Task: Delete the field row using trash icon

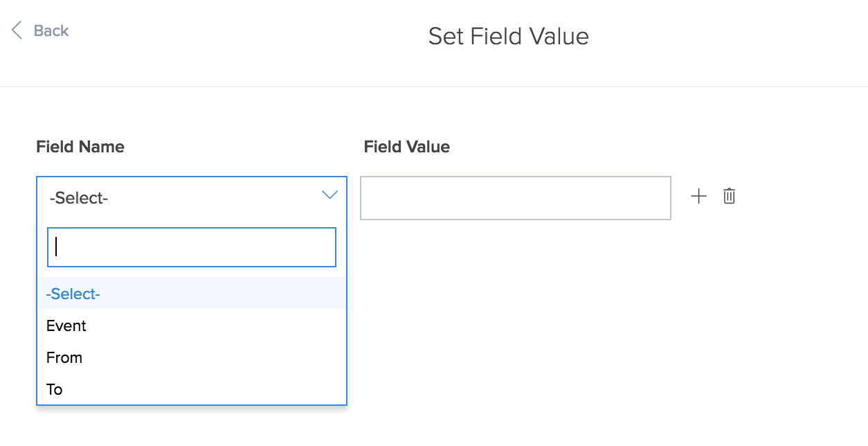Action: tap(729, 196)
